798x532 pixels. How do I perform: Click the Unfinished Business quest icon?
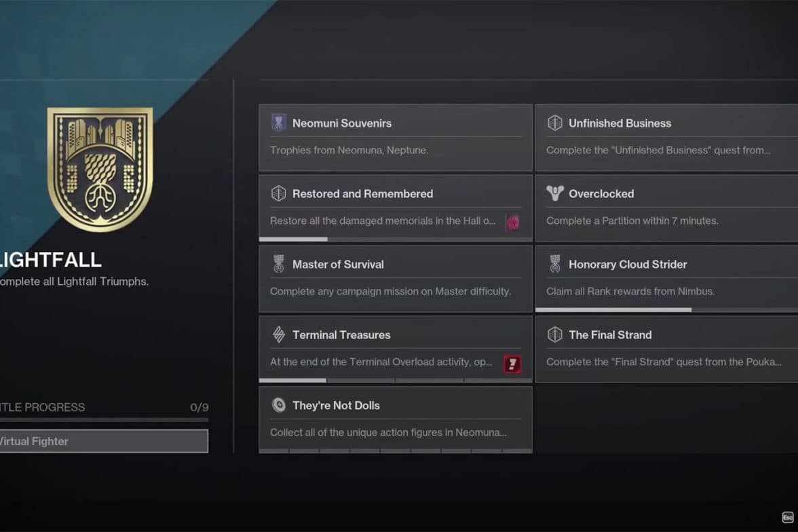[554, 123]
